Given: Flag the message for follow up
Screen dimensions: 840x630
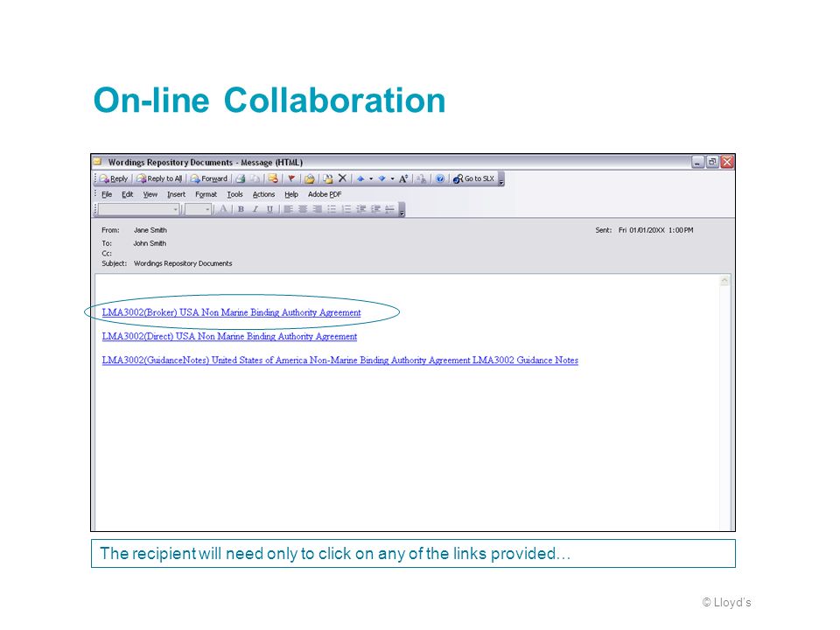Looking at the screenshot, I should 290,178.
